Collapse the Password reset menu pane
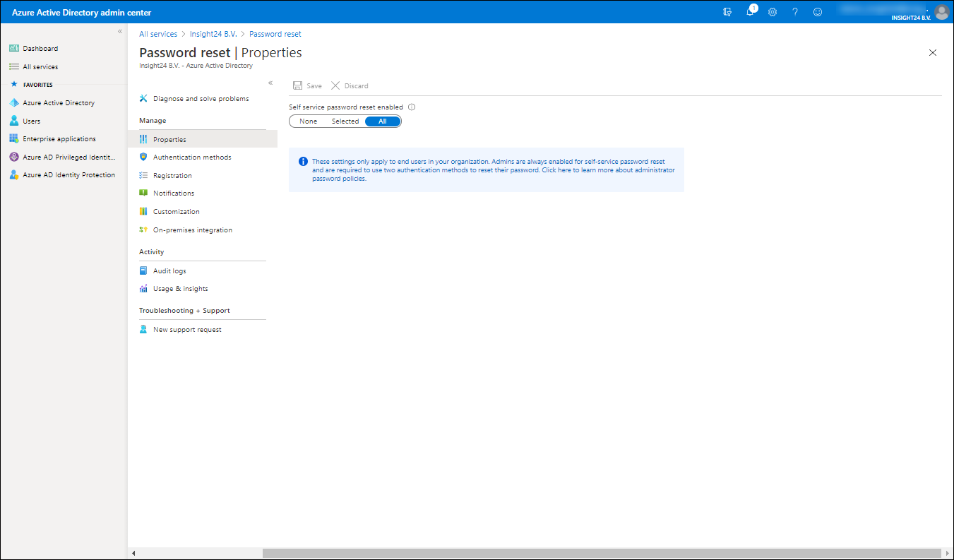Screen dimensions: 954x560 point(270,83)
